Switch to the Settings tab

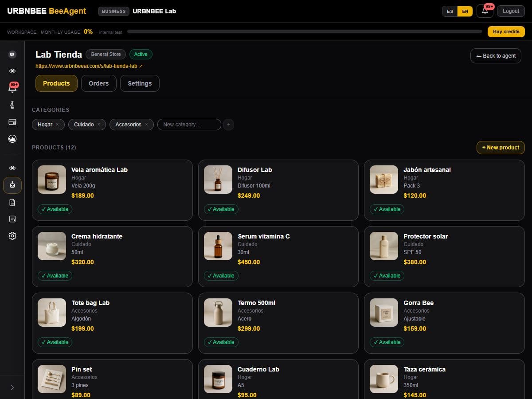pos(140,83)
